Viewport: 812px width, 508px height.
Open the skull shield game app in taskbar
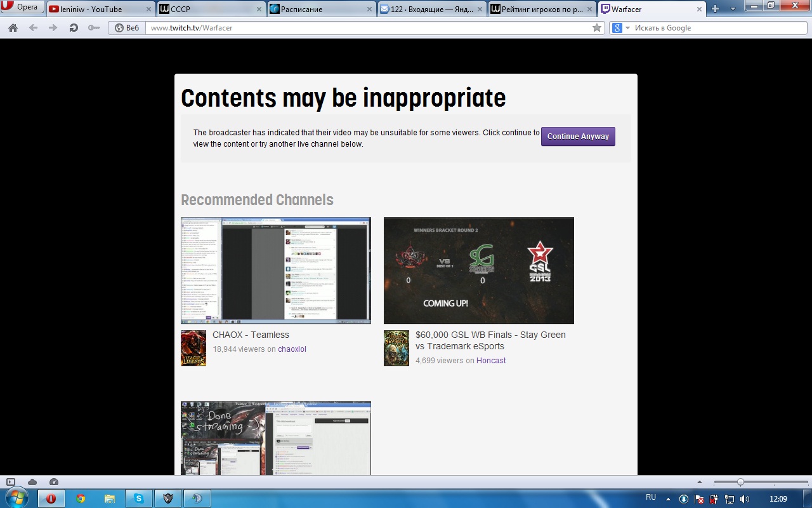click(x=168, y=498)
